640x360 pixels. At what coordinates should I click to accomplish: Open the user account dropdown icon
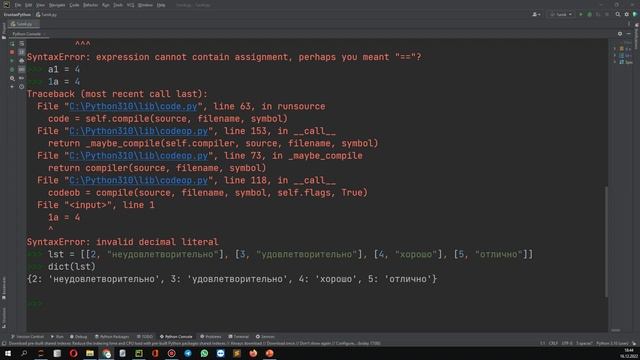click(x=536, y=14)
